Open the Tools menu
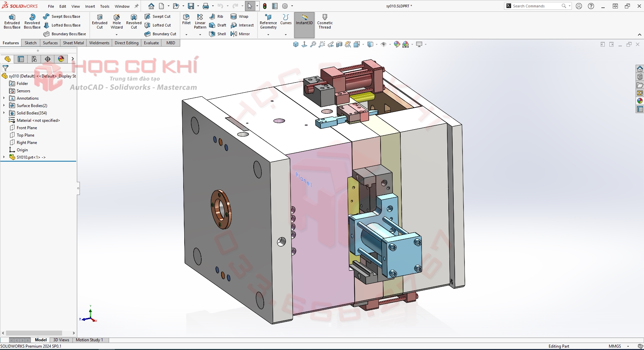 tap(105, 6)
